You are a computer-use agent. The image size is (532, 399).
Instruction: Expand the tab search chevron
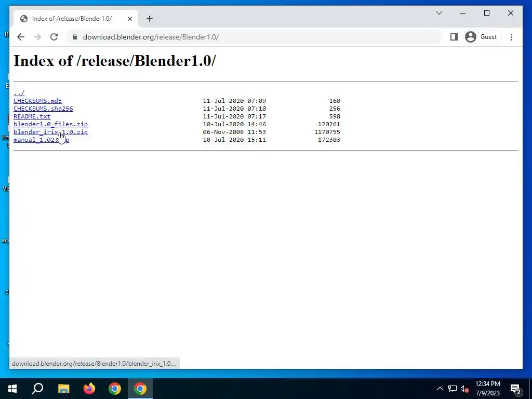click(x=438, y=13)
